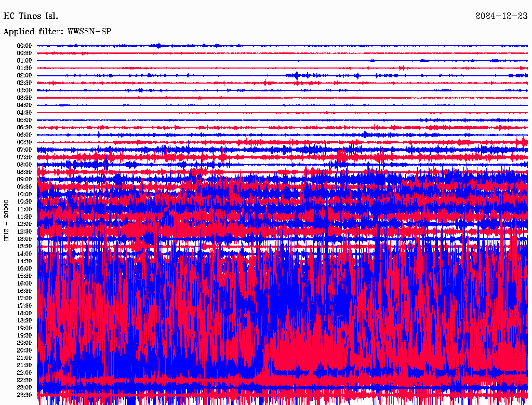This screenshot has height=405, width=532.
Task: Click the 01:30 time label
Action: coord(24,68)
